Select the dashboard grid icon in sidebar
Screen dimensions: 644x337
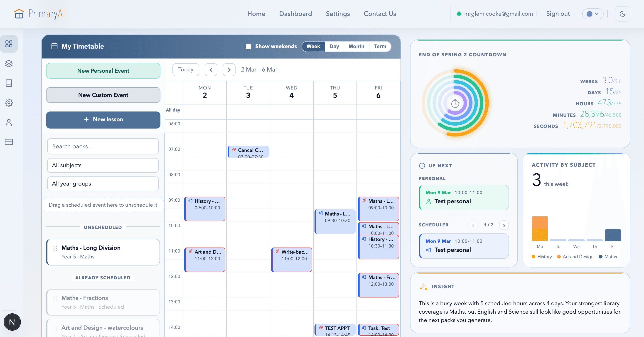point(9,44)
